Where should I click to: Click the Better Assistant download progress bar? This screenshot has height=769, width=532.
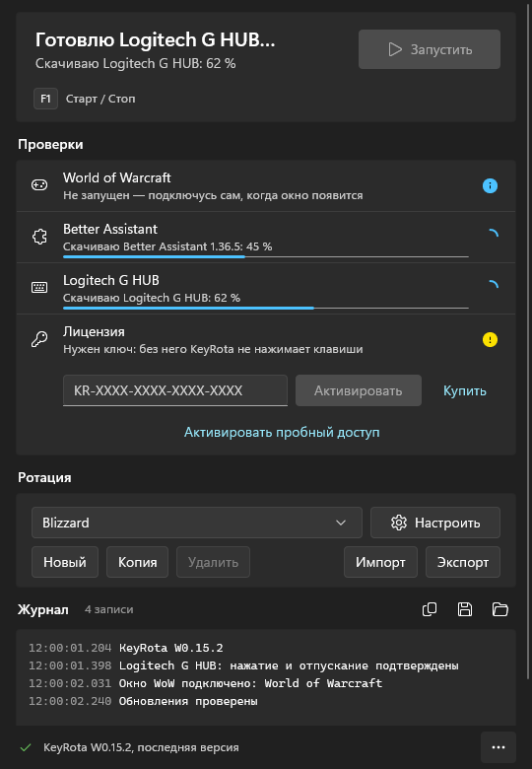coord(266,256)
